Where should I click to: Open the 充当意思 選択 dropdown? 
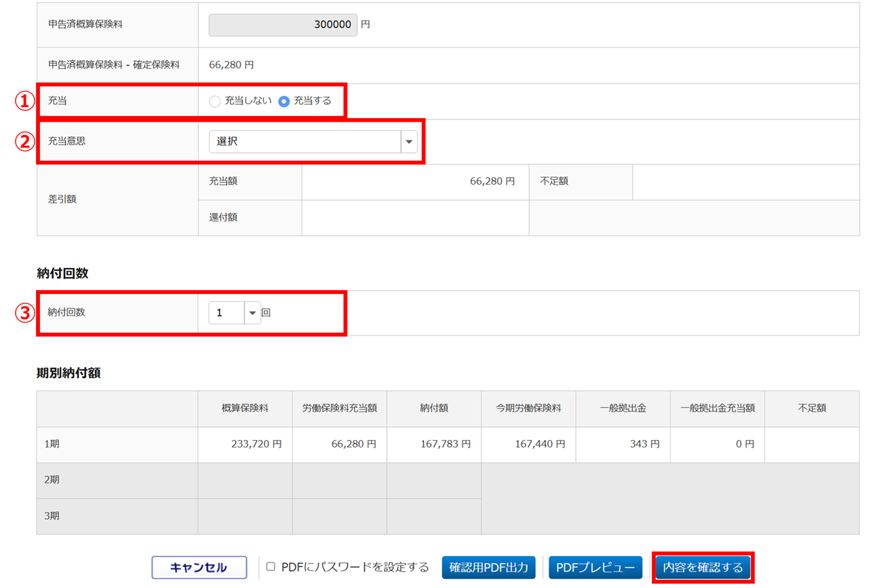click(313, 142)
